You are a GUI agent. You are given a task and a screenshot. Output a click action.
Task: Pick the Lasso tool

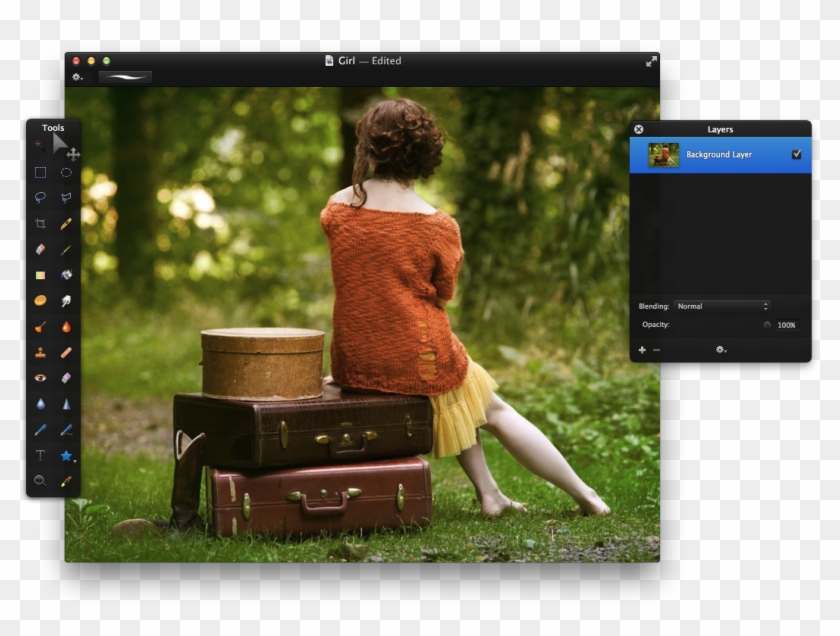[x=40, y=198]
